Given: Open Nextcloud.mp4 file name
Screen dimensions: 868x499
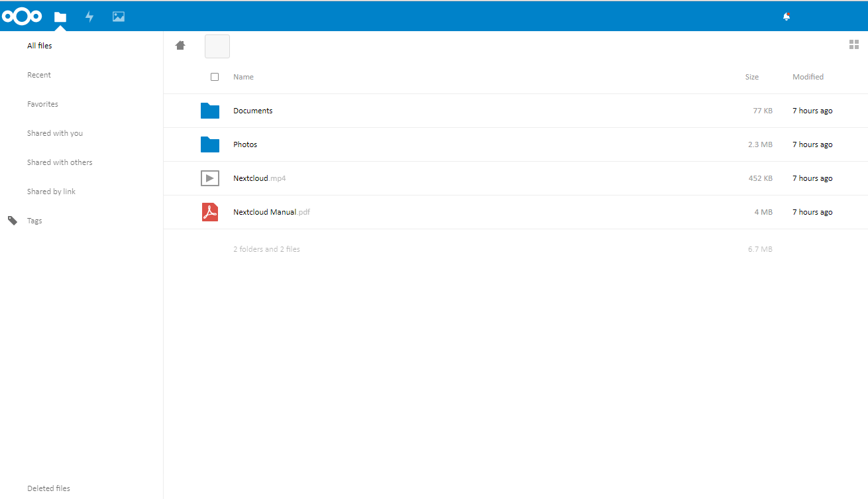Looking at the screenshot, I should (260, 178).
